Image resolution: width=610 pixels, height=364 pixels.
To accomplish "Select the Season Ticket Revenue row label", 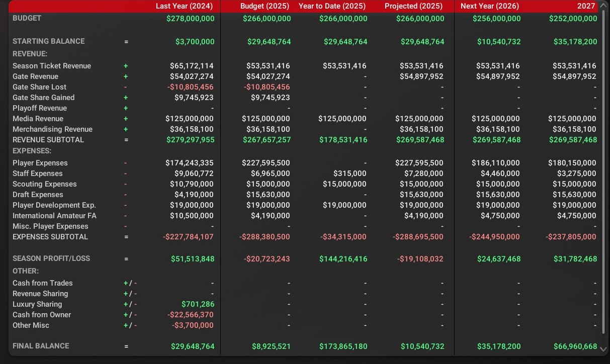I will pyautogui.click(x=52, y=66).
